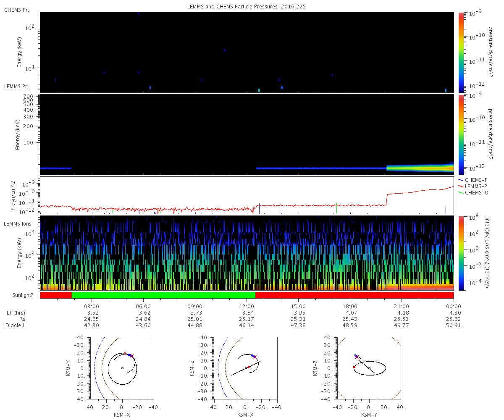The width and height of the screenshot is (504, 420).
Task: Click the 03:00 time axis label
Action: (x=92, y=306)
